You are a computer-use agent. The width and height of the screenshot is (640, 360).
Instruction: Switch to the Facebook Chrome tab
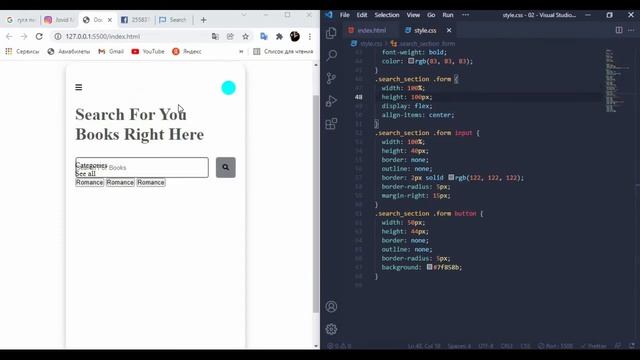[x=136, y=20]
